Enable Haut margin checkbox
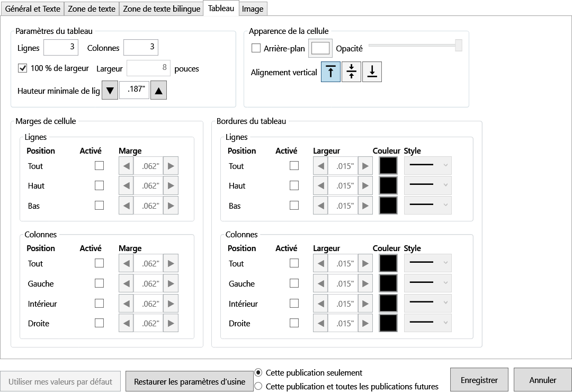This screenshot has height=392, width=572. (99, 185)
